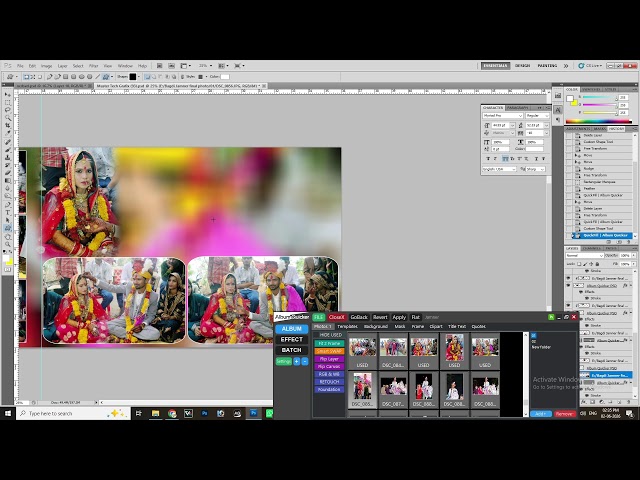This screenshot has width=640, height=480.
Task: Click the GoBack button in AlbumQuicker
Action: pyautogui.click(x=359, y=317)
